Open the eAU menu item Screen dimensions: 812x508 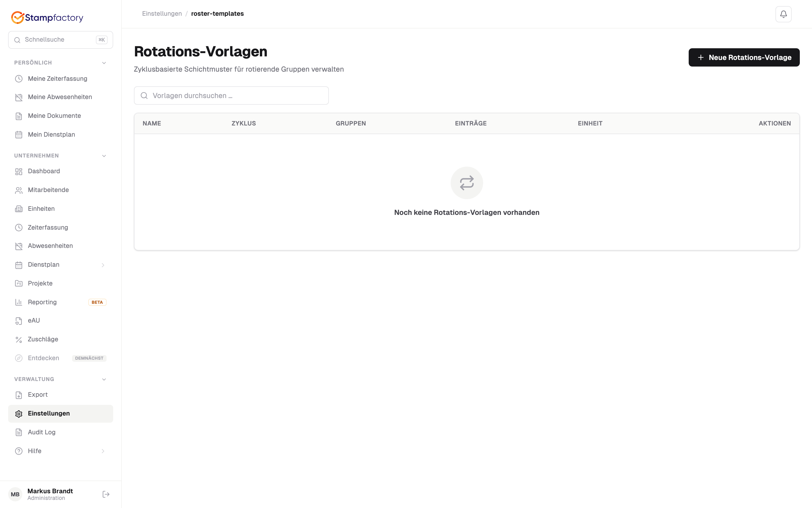[x=60, y=321]
